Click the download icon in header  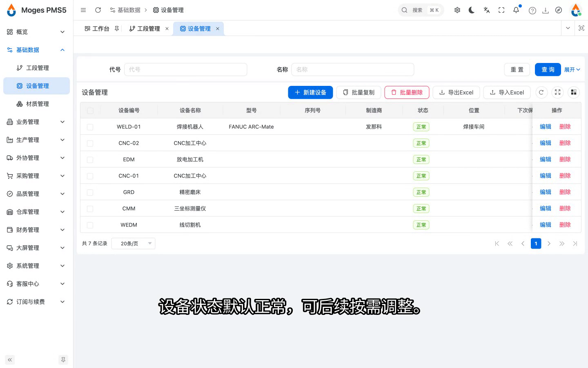546,11
